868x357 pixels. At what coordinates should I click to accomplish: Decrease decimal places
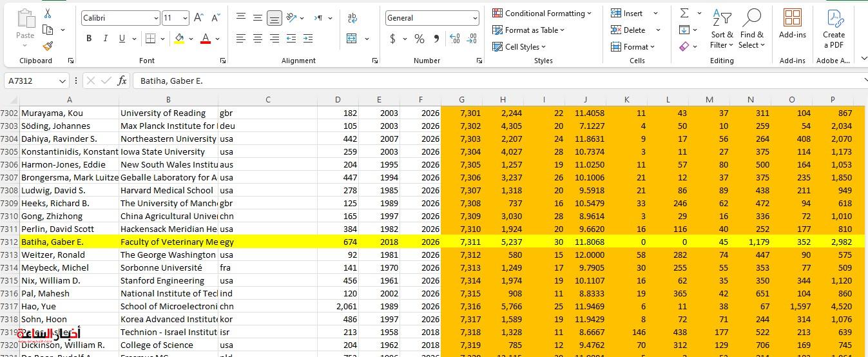(x=472, y=39)
